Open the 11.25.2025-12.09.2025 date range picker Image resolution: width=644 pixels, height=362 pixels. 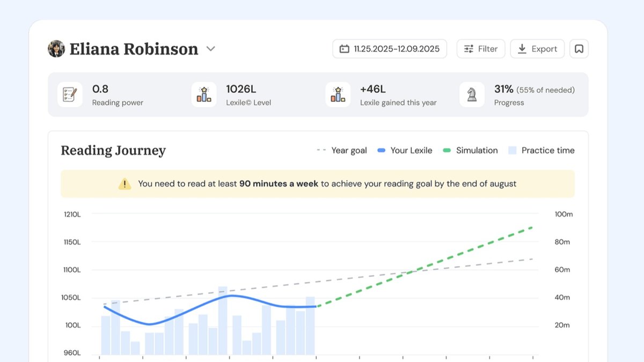(x=390, y=49)
